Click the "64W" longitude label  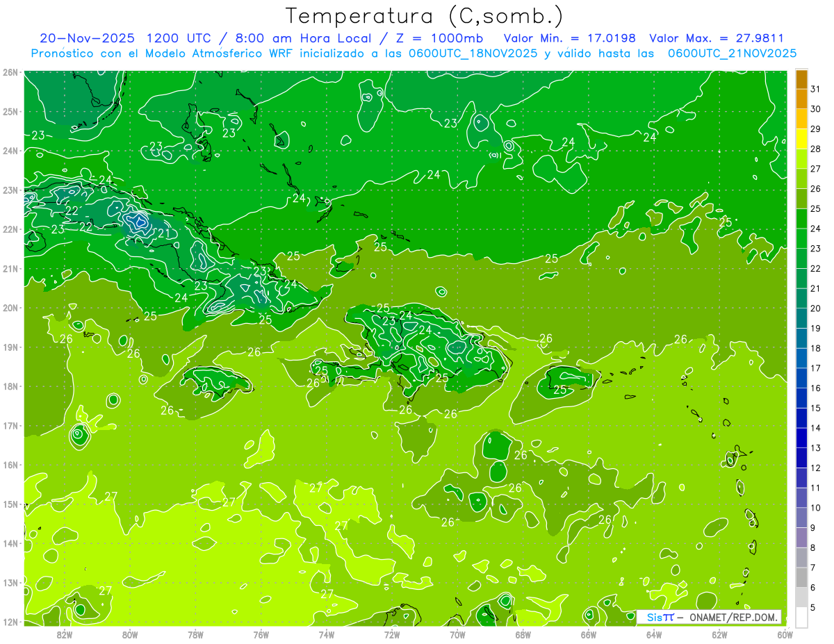point(653,634)
